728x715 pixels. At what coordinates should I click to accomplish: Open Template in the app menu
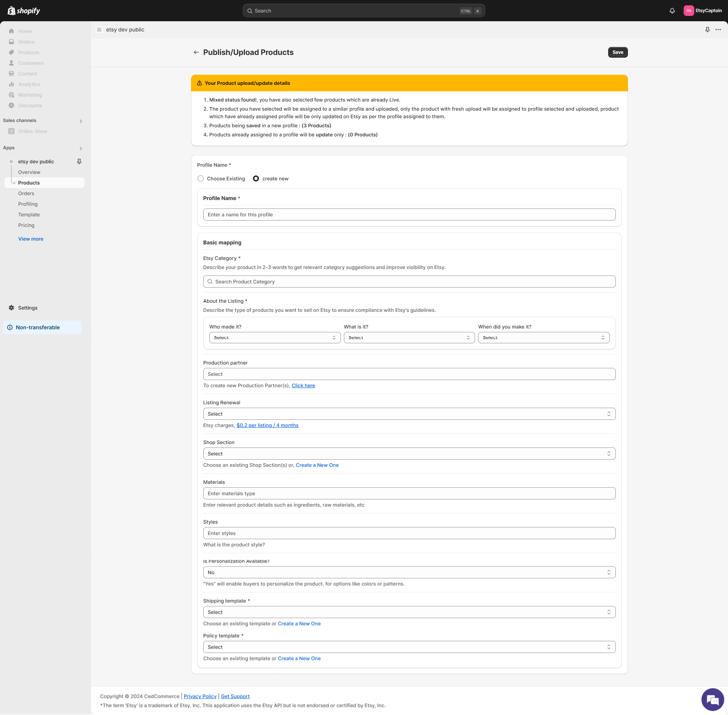pos(29,214)
